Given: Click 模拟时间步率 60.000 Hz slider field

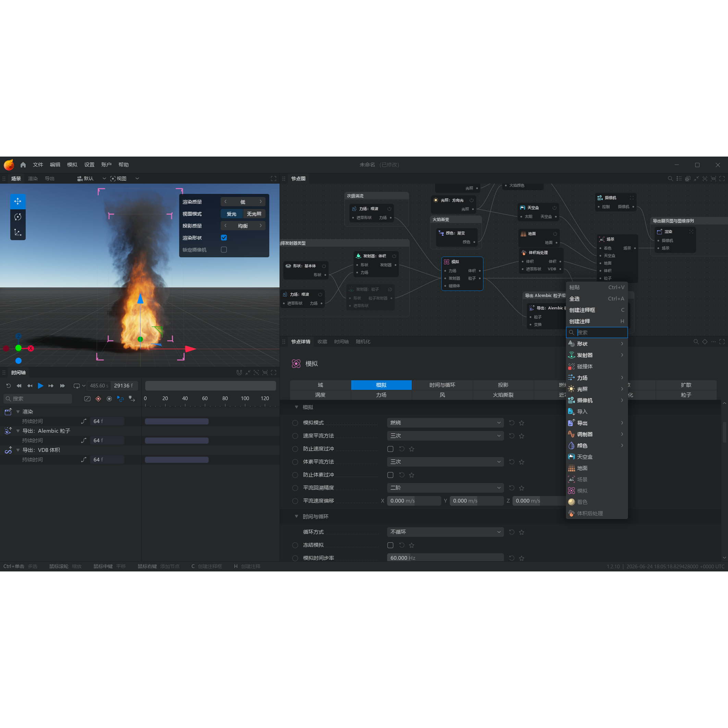Looking at the screenshot, I should click(x=445, y=558).
